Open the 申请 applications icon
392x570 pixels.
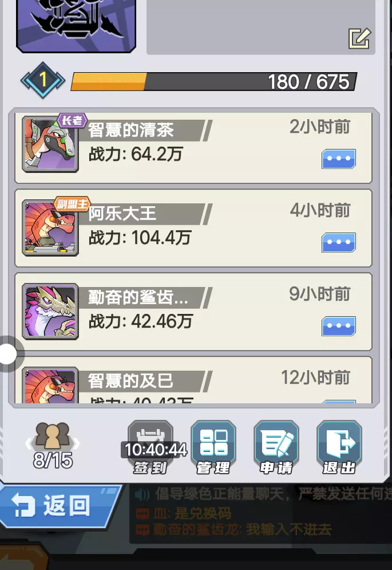click(276, 447)
